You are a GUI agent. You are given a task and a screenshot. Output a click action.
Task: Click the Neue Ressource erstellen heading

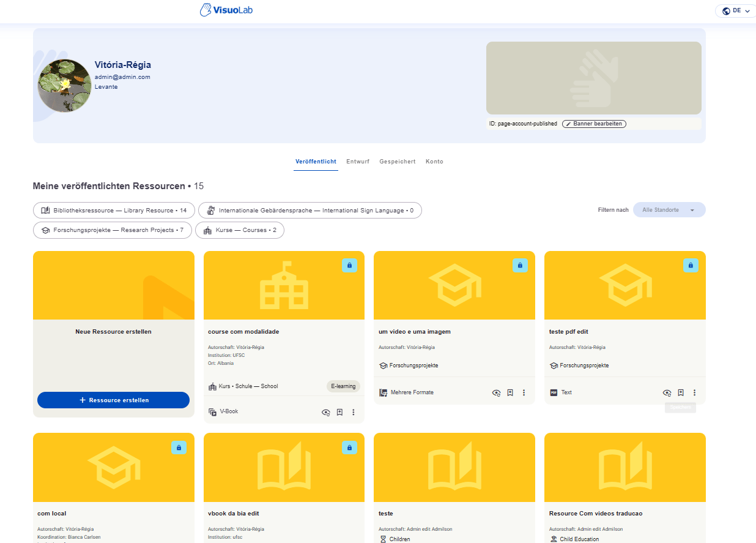pos(113,332)
